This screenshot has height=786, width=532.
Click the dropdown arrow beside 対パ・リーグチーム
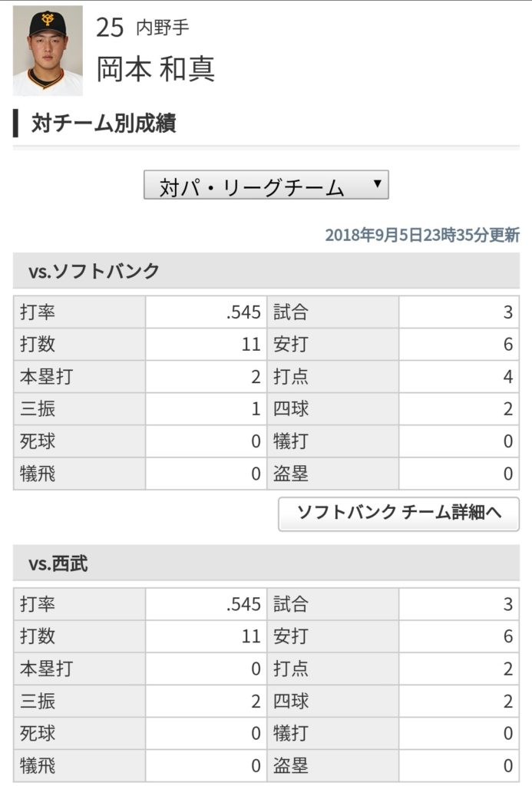[378, 183]
